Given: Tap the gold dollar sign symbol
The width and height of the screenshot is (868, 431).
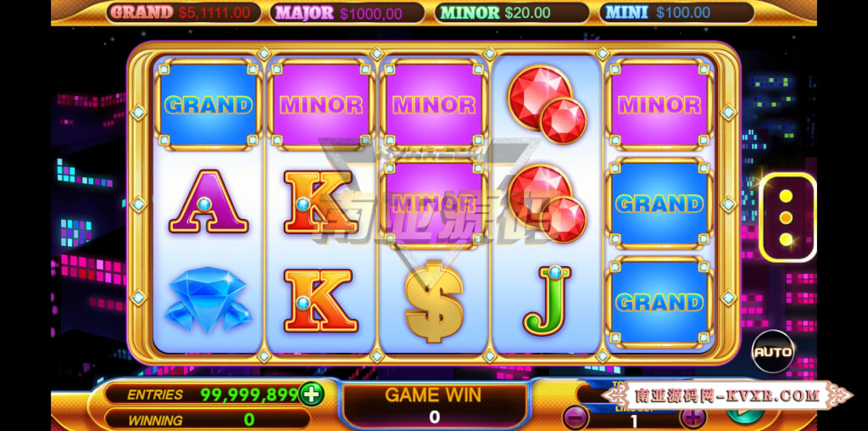Looking at the screenshot, I should coord(434,301).
